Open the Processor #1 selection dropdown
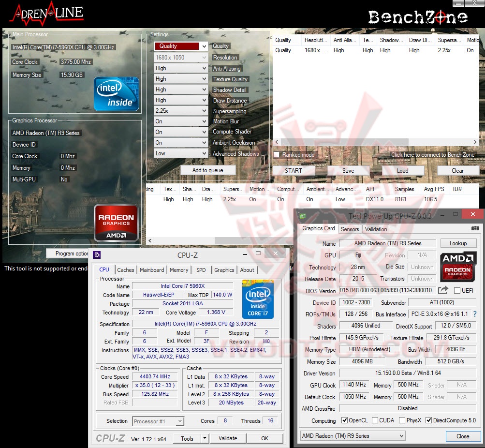Viewport: 485px width, 448px height. pos(159,421)
